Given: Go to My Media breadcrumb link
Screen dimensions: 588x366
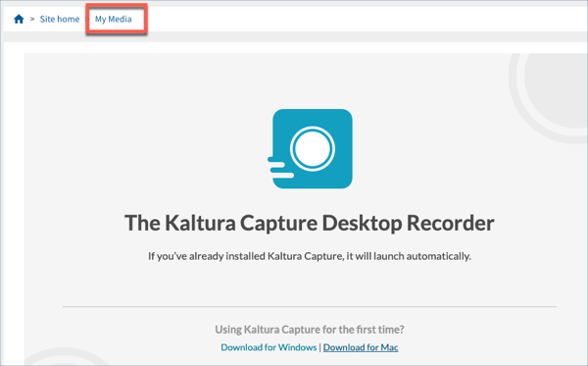Looking at the screenshot, I should pos(114,20).
